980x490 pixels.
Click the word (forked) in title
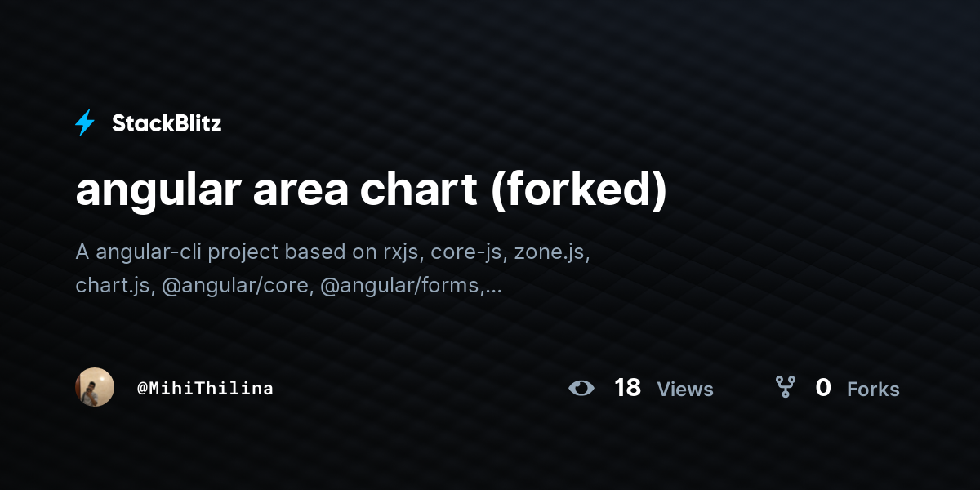point(579,191)
